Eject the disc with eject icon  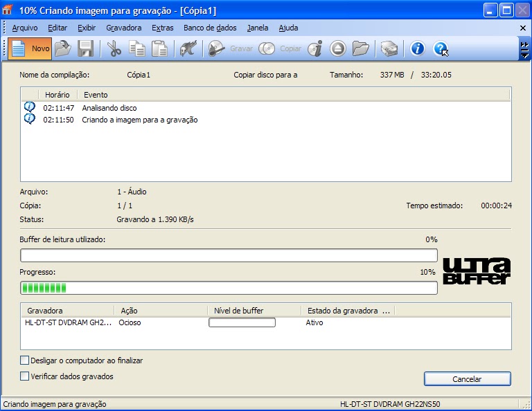(337, 49)
